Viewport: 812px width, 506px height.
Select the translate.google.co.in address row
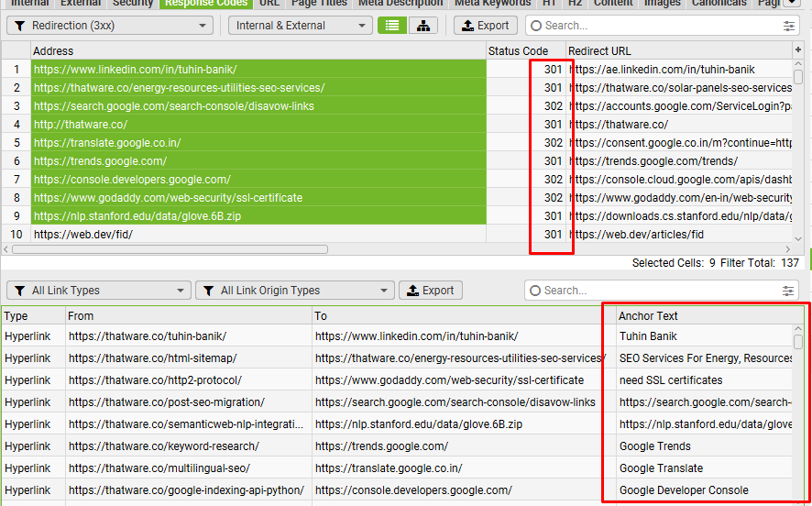click(x=258, y=143)
